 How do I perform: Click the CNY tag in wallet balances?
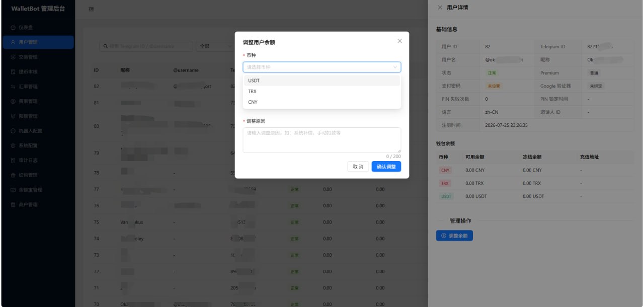pyautogui.click(x=445, y=171)
